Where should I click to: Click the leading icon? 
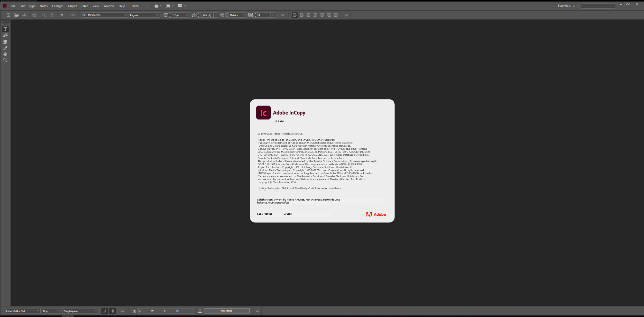(x=194, y=15)
